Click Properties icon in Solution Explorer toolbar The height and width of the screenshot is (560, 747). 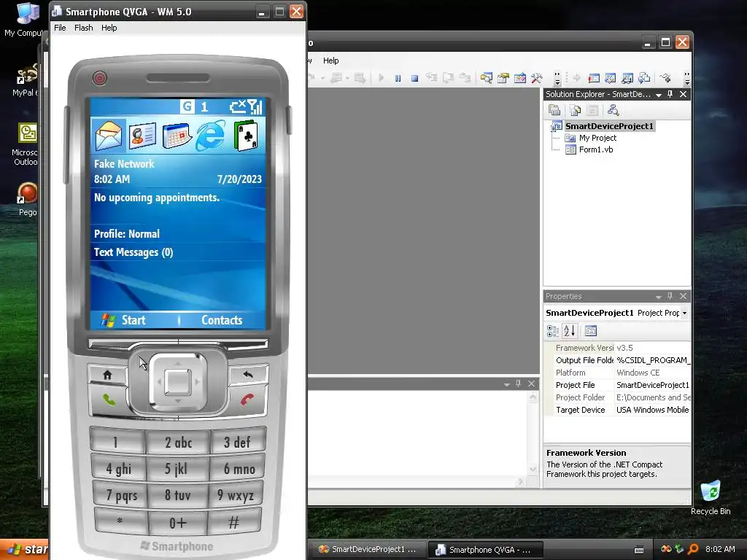coord(554,111)
